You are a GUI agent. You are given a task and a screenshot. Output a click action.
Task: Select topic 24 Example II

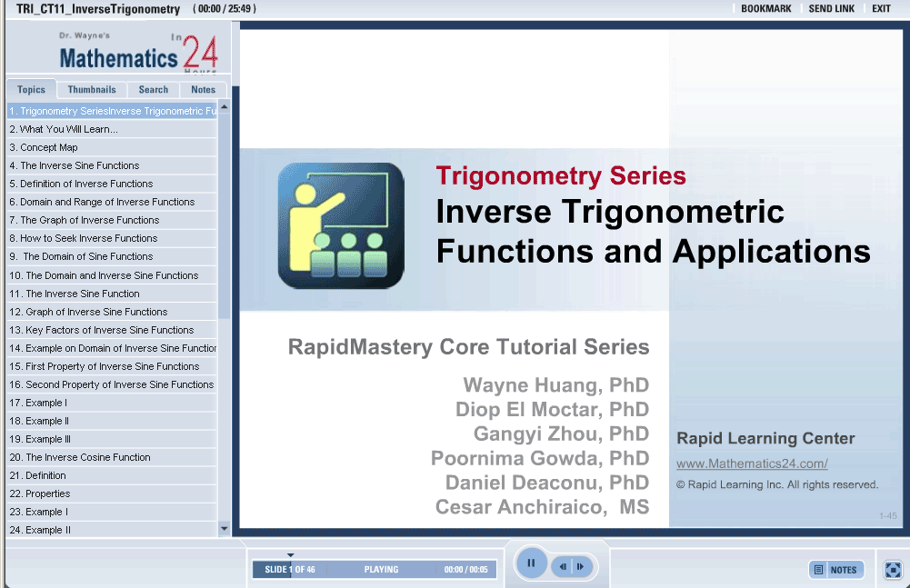pyautogui.click(x=112, y=530)
